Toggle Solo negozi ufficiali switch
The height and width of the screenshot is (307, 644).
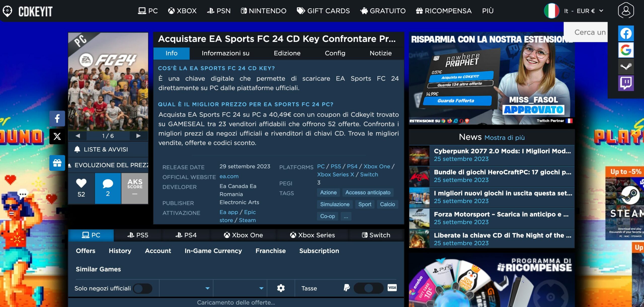[x=143, y=288]
